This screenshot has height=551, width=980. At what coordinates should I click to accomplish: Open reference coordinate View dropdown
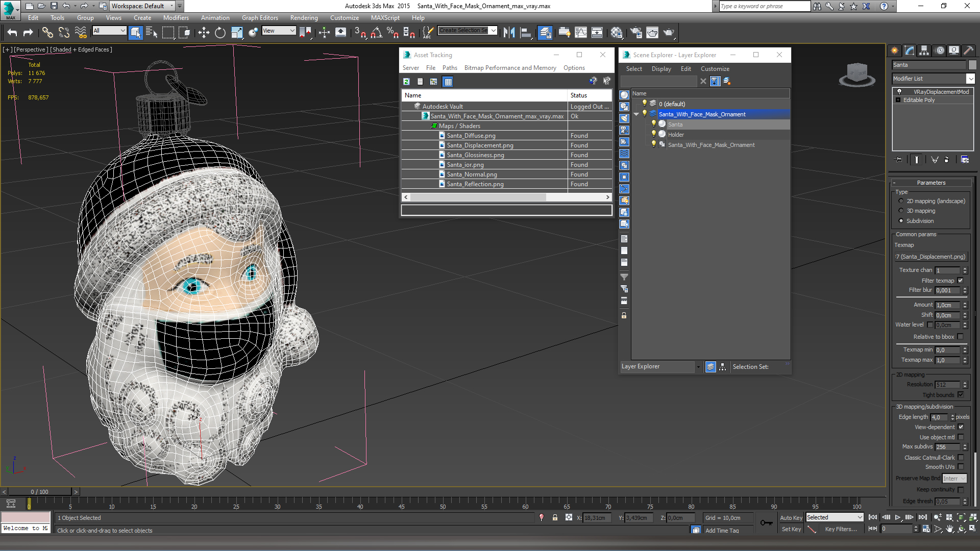[x=279, y=31]
